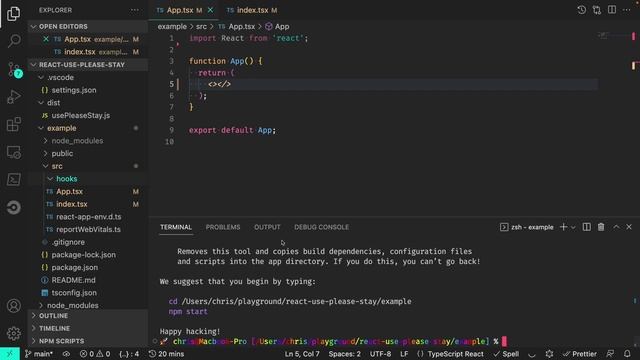Maximize the panel with up chevron
The height and width of the screenshot is (360, 640).
[x=616, y=227]
